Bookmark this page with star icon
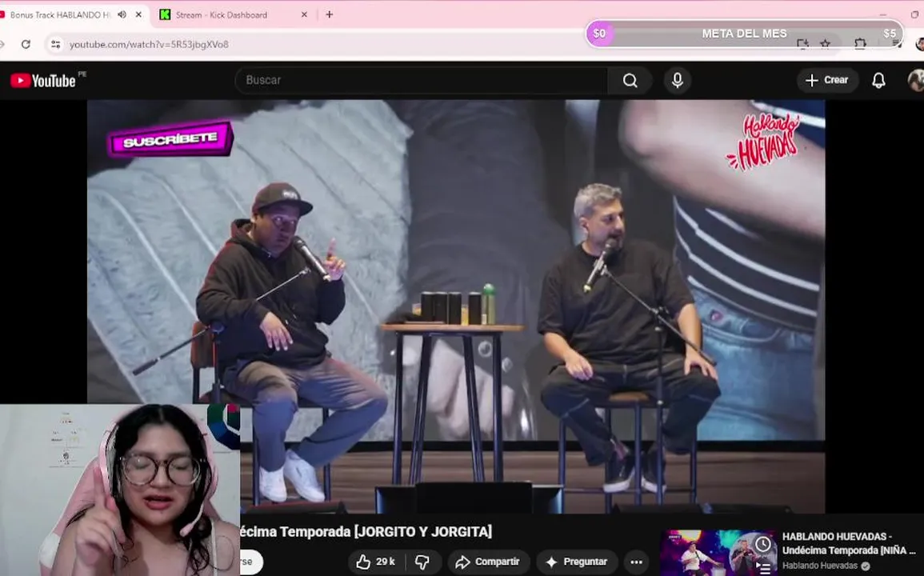 (x=825, y=44)
